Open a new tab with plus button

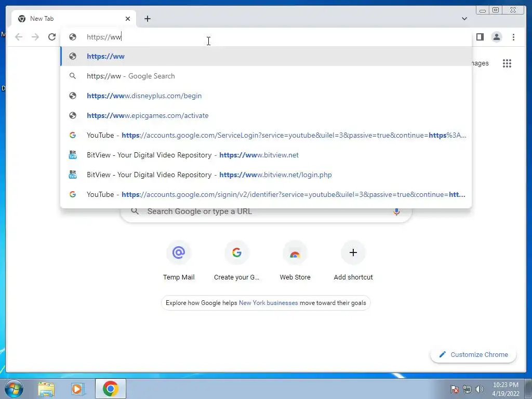pos(147,19)
